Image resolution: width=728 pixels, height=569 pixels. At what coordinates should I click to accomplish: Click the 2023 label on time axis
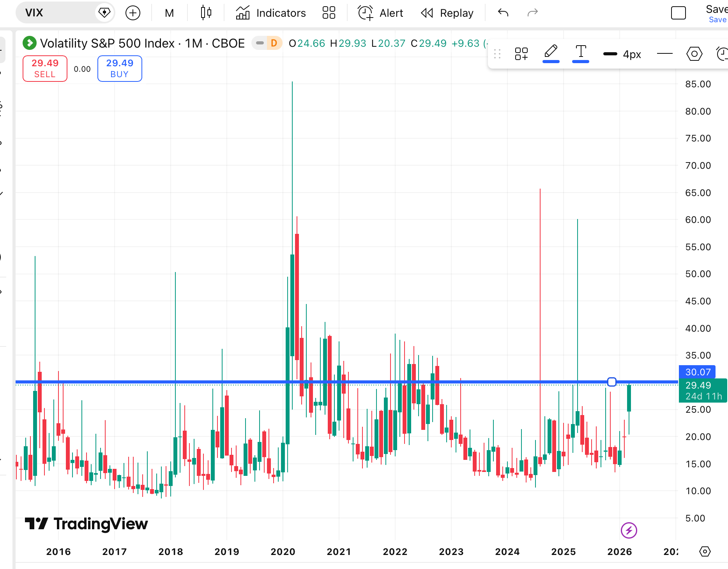coord(451,552)
